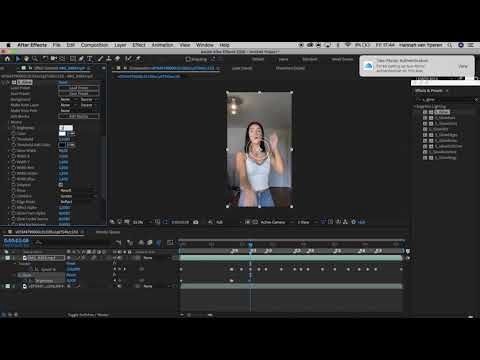Open the Window menu

pyautogui.click(x=205, y=45)
